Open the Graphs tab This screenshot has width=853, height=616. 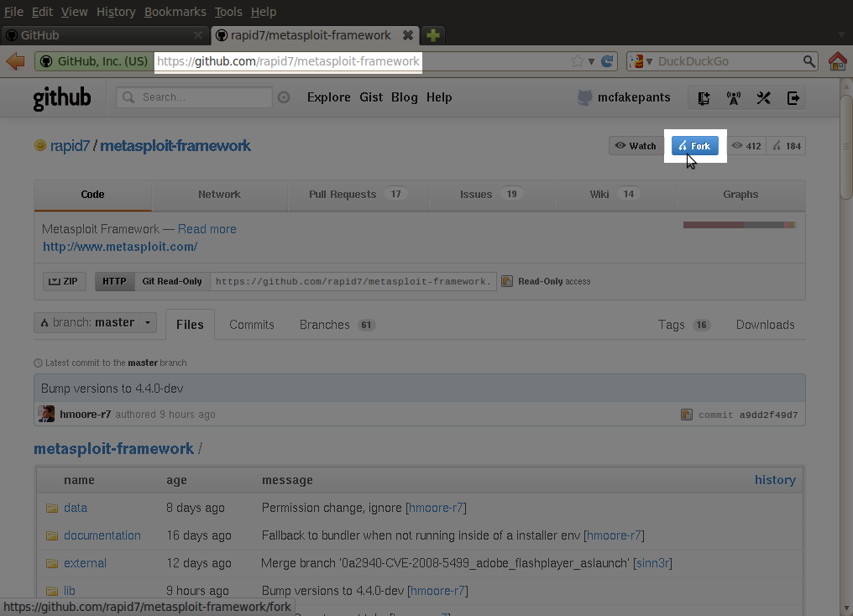pyautogui.click(x=740, y=195)
